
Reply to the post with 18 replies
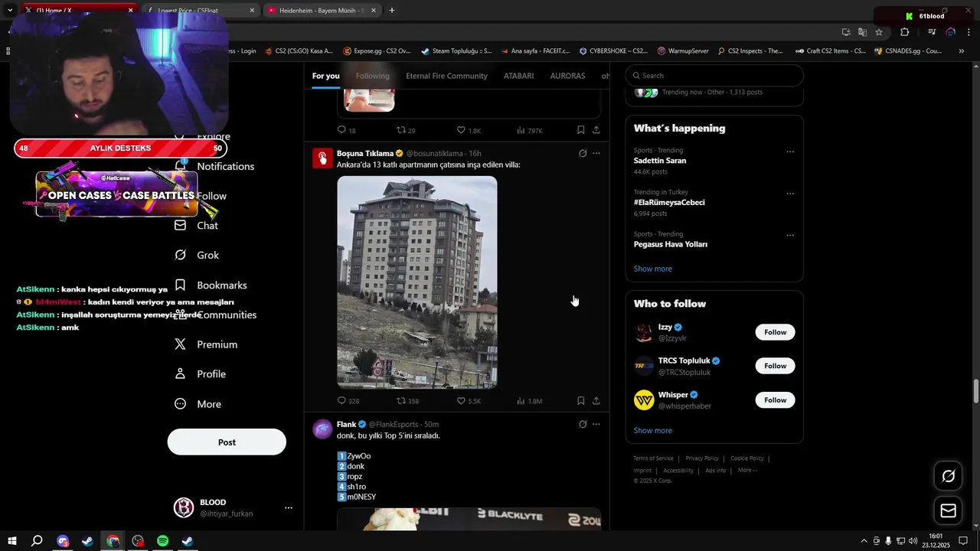coord(347,130)
